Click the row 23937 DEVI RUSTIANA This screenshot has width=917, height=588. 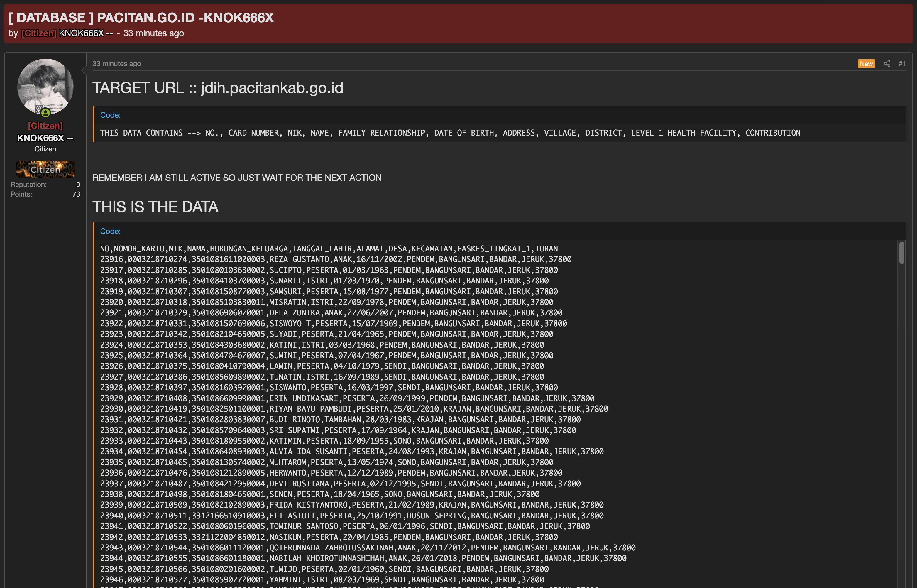(340, 484)
